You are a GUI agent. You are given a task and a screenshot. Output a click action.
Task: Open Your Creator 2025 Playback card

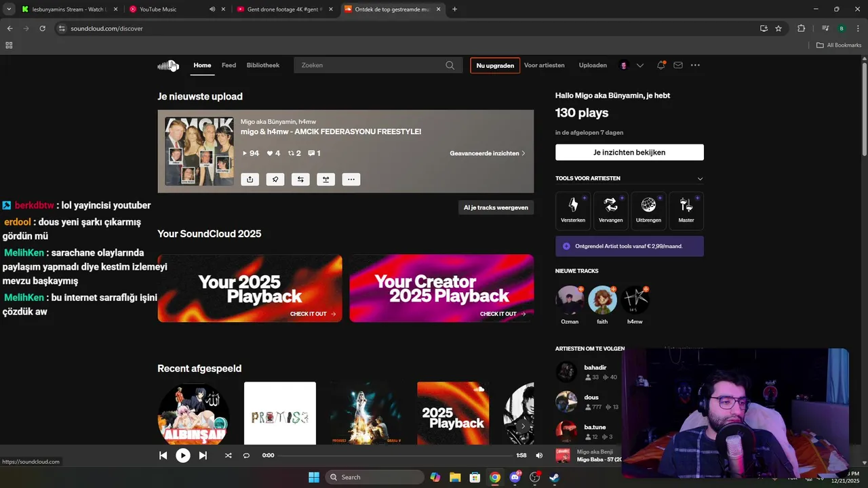click(441, 288)
